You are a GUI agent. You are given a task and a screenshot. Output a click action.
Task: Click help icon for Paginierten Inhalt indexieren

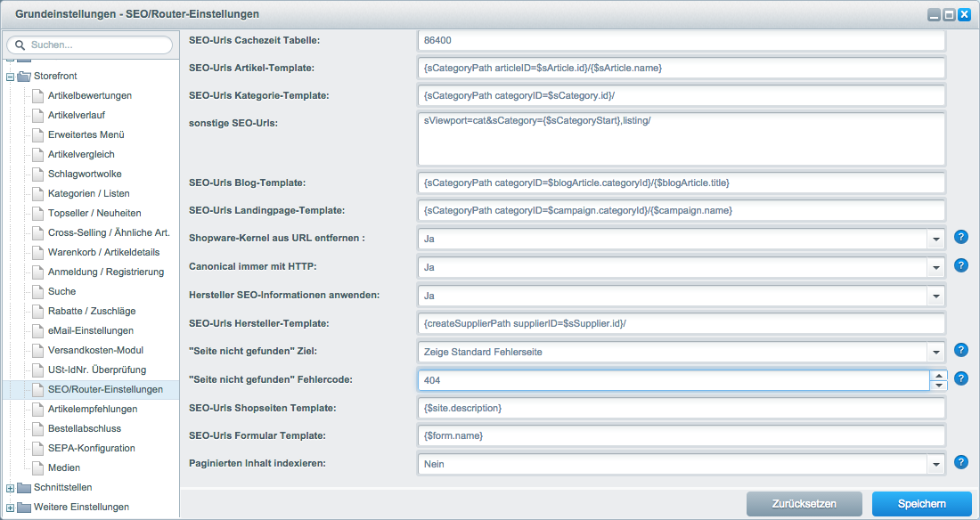click(x=960, y=462)
